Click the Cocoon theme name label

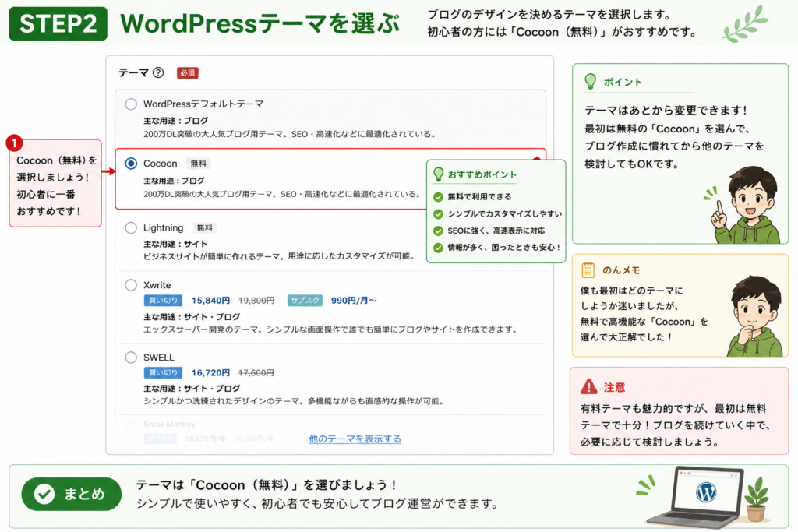161,164
